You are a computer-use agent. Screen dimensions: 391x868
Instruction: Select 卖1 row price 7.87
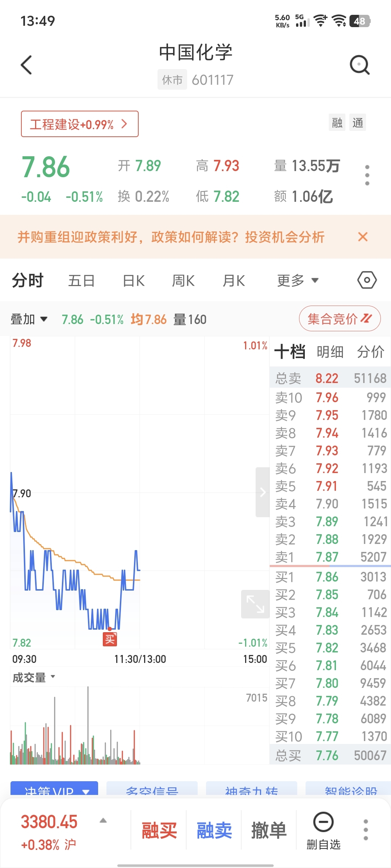330,557
